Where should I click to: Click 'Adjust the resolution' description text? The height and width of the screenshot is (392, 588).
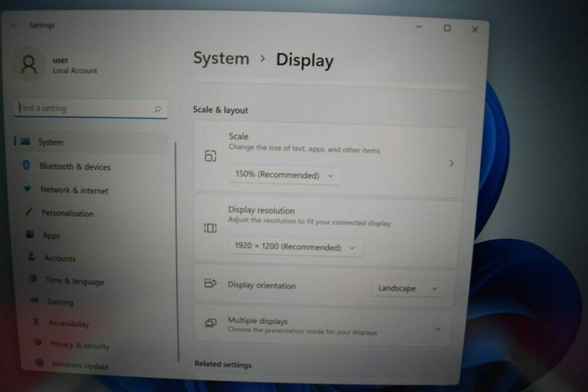point(309,222)
